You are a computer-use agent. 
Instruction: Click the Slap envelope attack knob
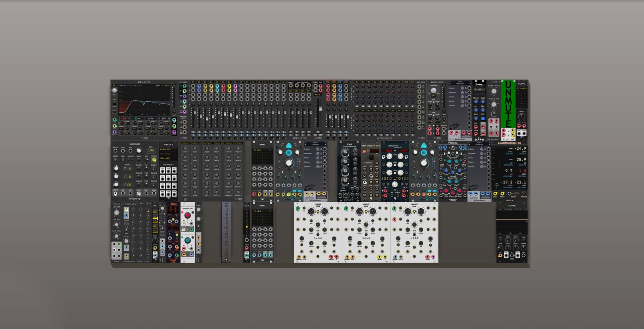(345, 152)
